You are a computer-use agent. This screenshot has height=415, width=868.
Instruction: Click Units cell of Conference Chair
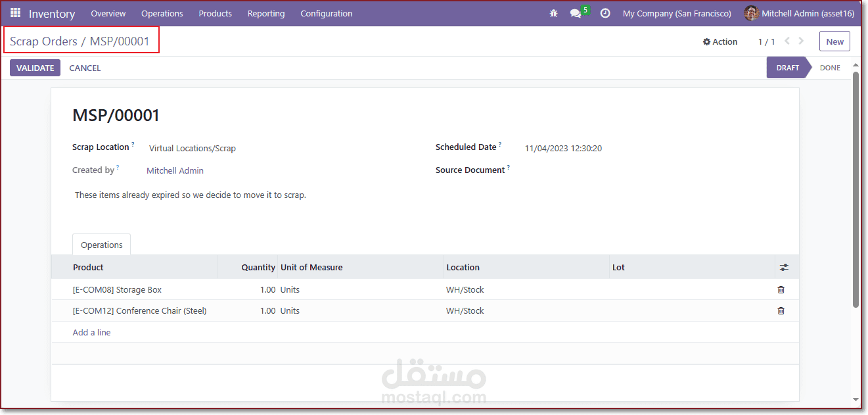point(290,310)
